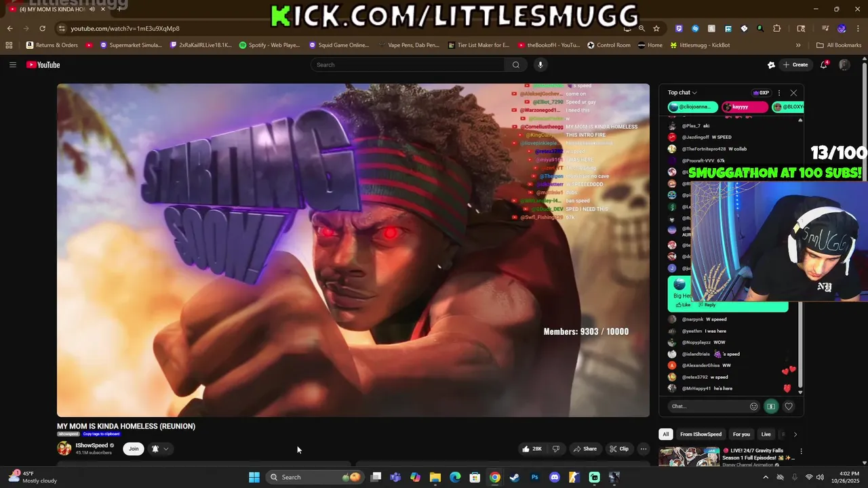
Task: Open options for Gravity Falls video
Action: click(801, 451)
